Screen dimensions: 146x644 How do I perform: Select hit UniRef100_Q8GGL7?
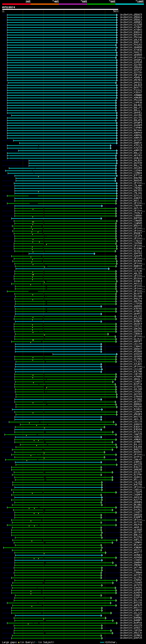(x=131, y=379)
